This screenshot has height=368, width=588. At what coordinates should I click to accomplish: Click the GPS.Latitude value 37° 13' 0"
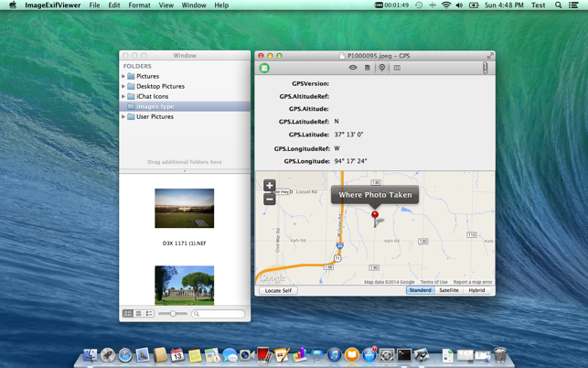pyautogui.click(x=348, y=135)
